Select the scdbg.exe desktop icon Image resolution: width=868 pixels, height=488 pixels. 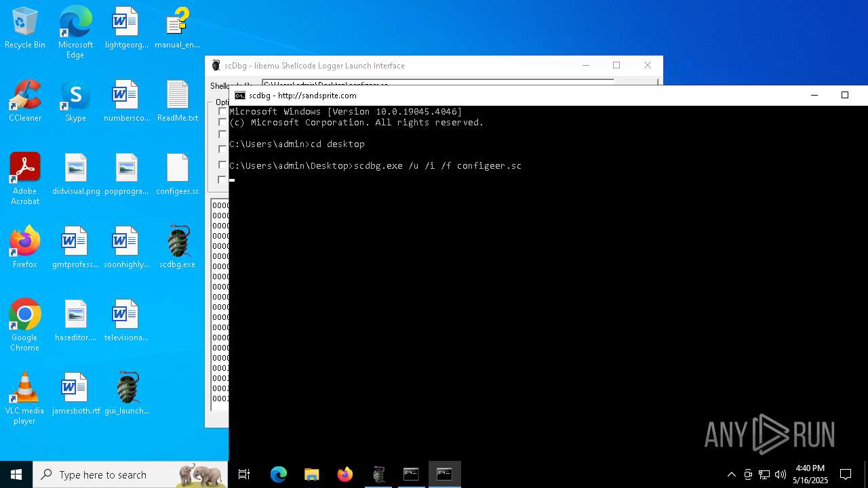pos(177,248)
